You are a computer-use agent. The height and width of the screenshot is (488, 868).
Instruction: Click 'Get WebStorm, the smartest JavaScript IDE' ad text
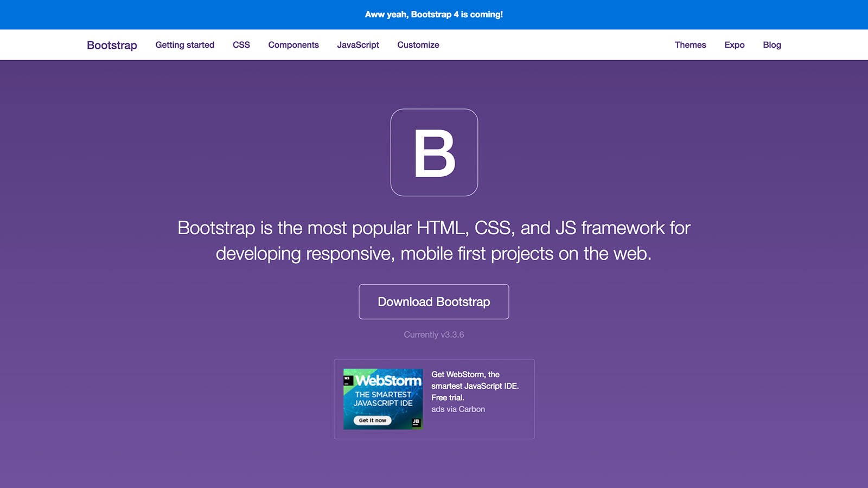(x=475, y=386)
